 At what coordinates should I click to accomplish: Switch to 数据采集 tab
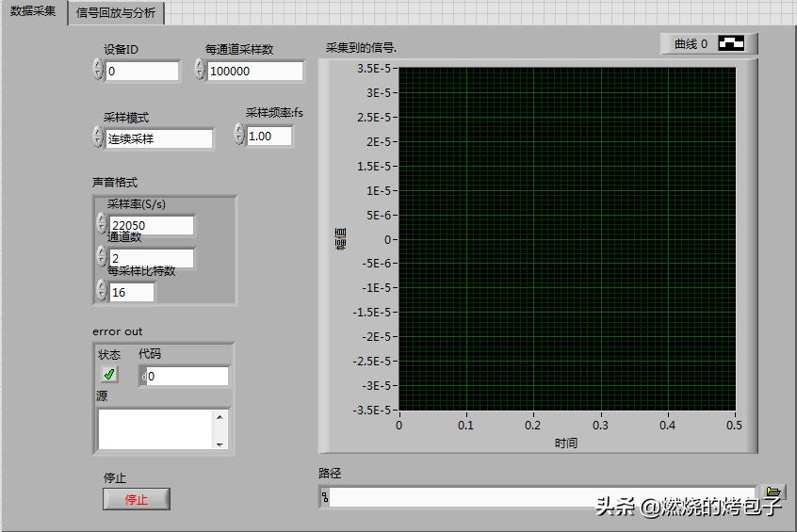click(x=34, y=11)
